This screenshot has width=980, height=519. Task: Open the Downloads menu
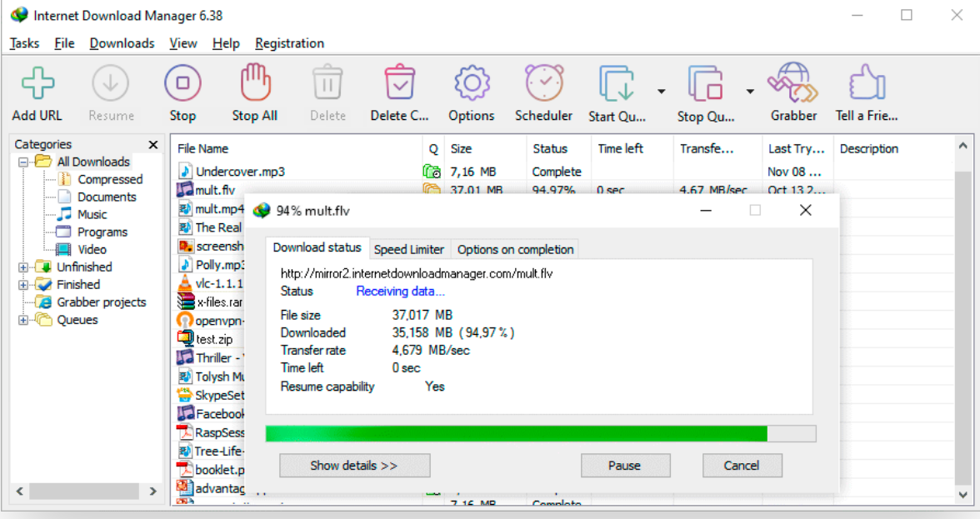122,43
